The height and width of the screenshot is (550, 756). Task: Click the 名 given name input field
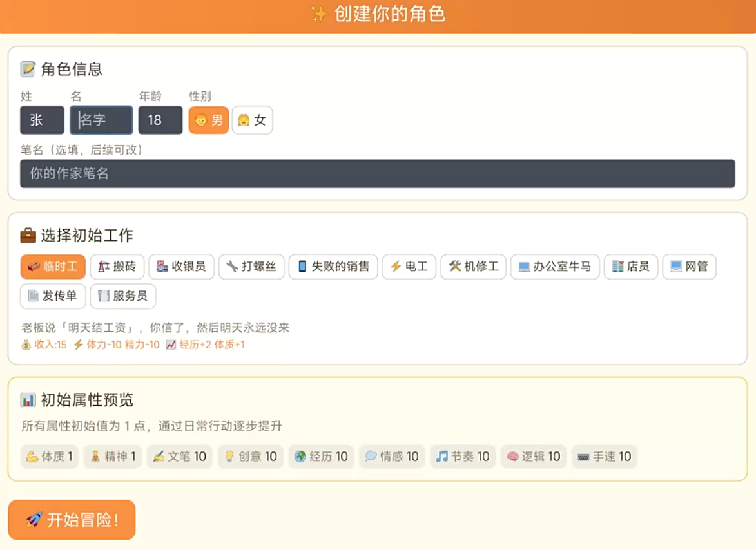coord(101,120)
